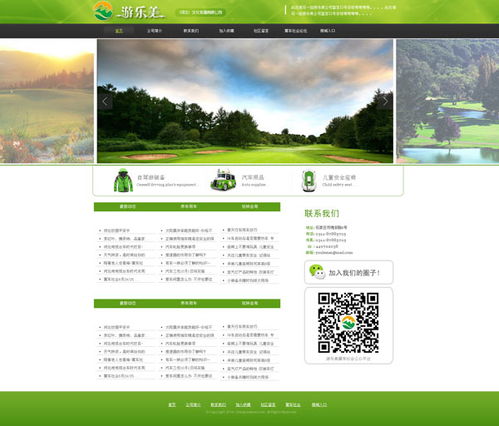This screenshot has width=499, height=426.
Task: Select middle tab in the upper green tab bar
Action: click(189, 207)
